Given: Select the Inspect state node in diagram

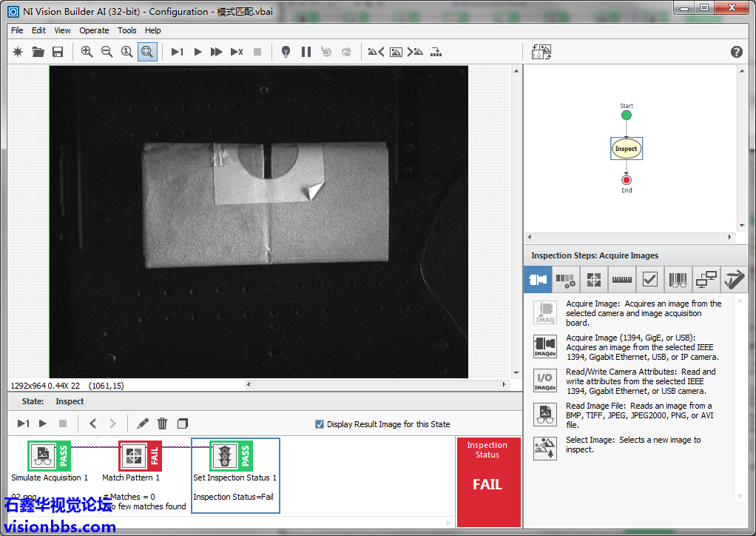Looking at the screenshot, I should (x=626, y=149).
